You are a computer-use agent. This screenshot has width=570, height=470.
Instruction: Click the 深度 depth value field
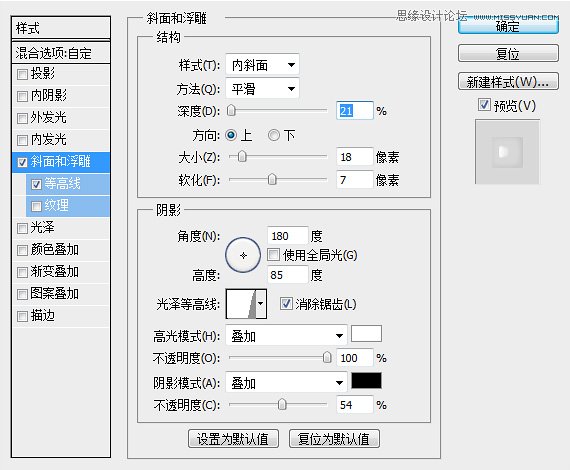tap(355, 111)
